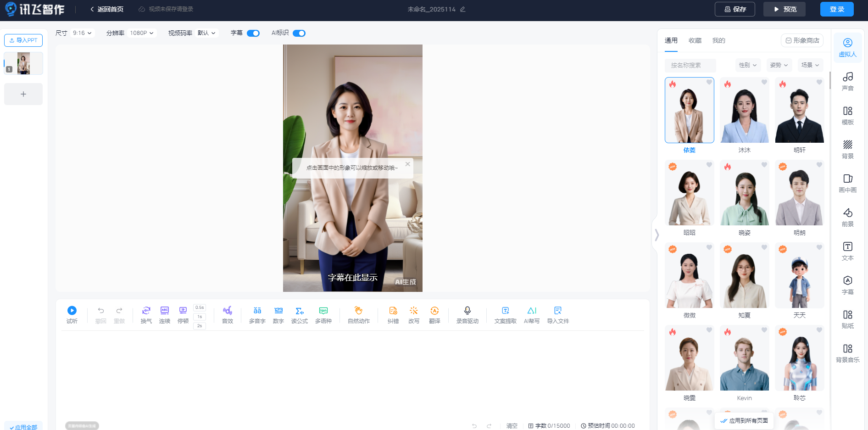Click the 登录 login button
The height and width of the screenshot is (430, 868).
tap(837, 9)
